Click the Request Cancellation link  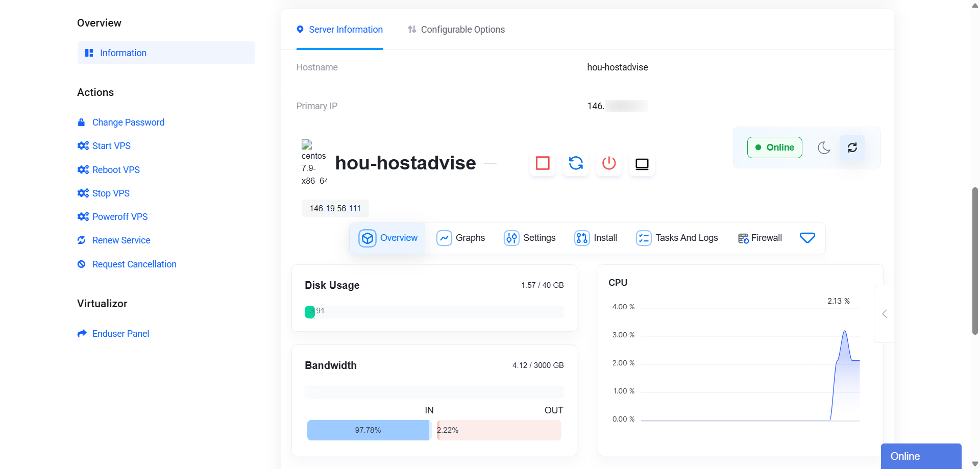134,264
